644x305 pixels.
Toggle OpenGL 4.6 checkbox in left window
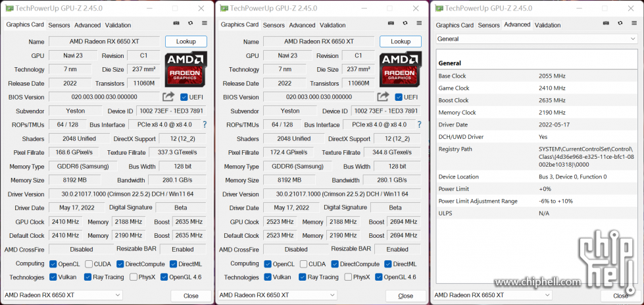pos(164,277)
